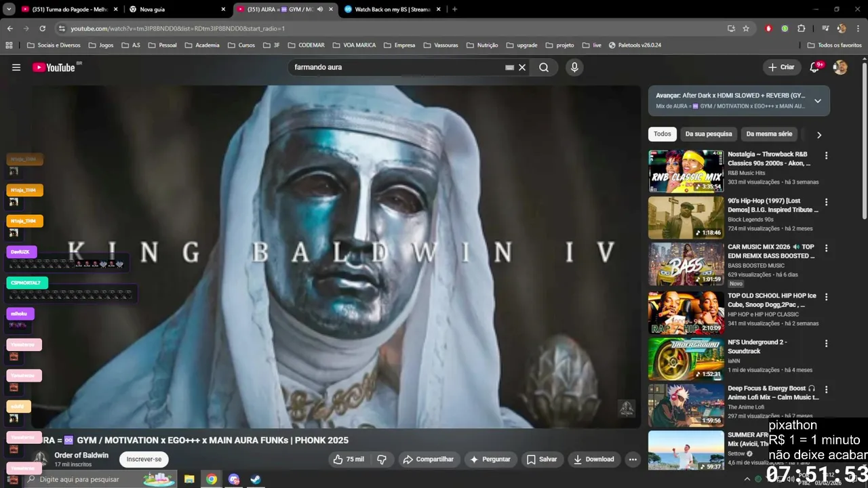Open CAR MUSIC MIX 2026 video
Viewport: 868px width, 488px height.
point(686,264)
